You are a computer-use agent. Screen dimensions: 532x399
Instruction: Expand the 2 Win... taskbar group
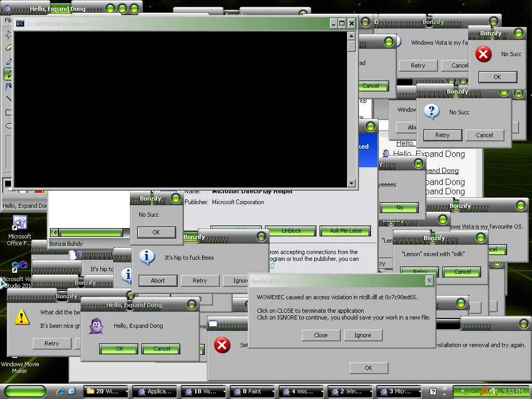[x=350, y=391]
